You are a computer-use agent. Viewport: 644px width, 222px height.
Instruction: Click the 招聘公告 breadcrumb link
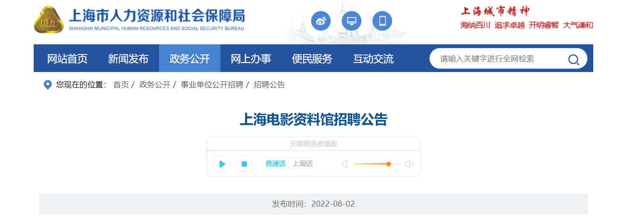[x=269, y=85]
